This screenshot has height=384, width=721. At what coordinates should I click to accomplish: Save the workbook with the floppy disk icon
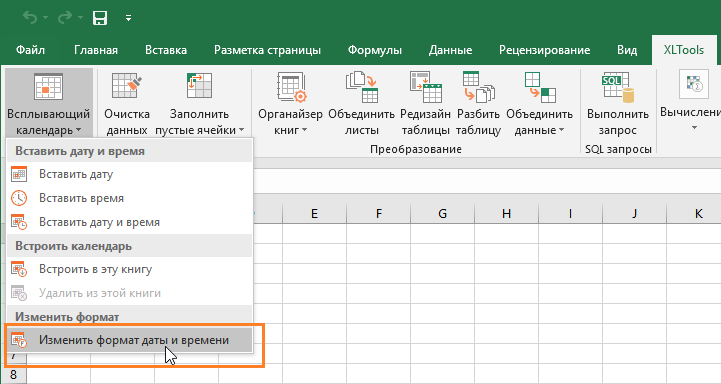[x=100, y=18]
